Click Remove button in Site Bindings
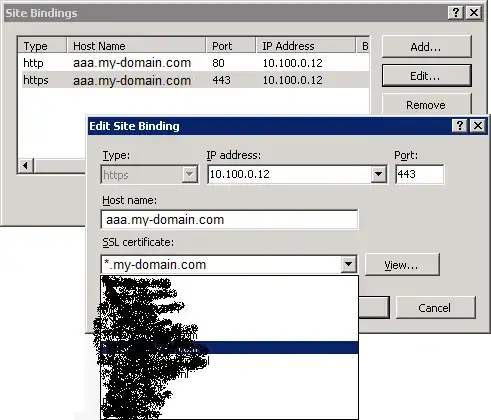The image size is (491, 420). [x=426, y=104]
